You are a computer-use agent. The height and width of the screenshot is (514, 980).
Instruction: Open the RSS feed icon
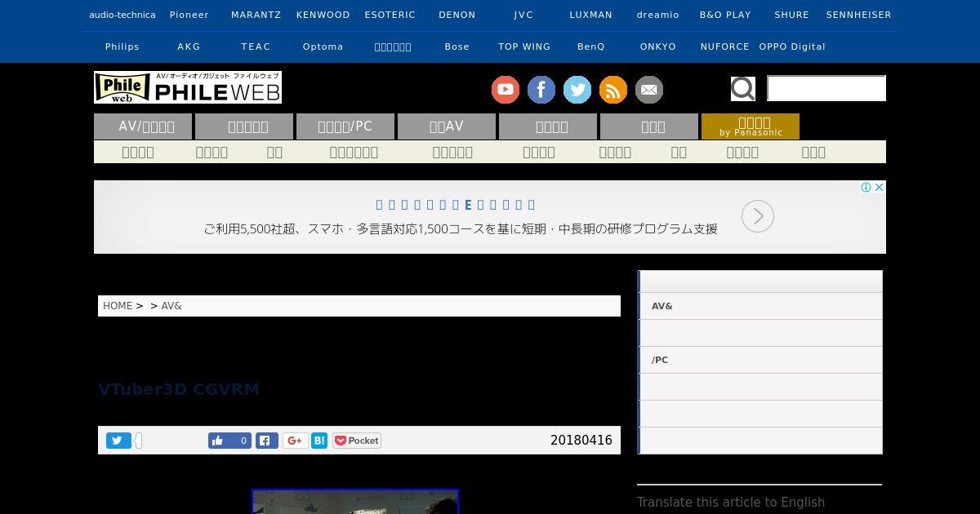[613, 90]
